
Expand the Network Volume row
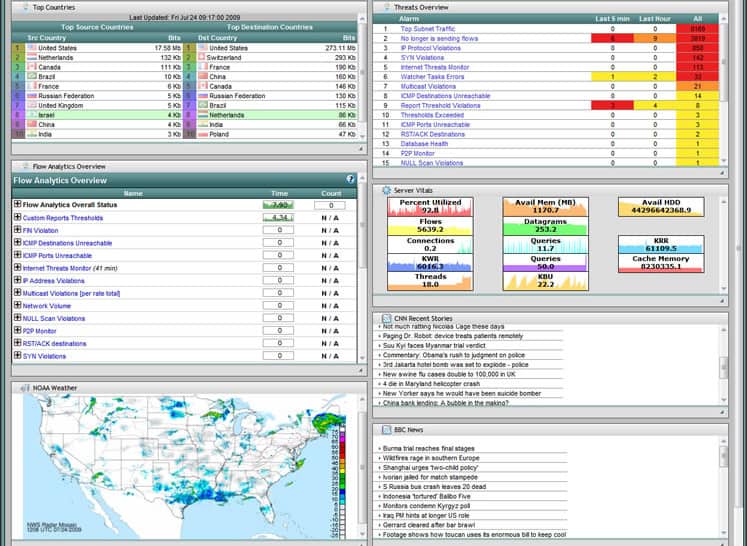(x=18, y=305)
